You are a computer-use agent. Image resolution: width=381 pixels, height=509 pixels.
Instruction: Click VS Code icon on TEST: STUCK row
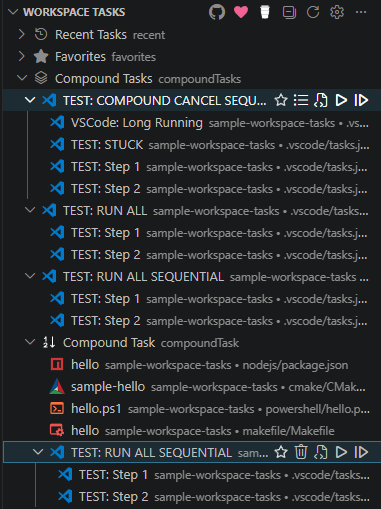pyautogui.click(x=57, y=144)
